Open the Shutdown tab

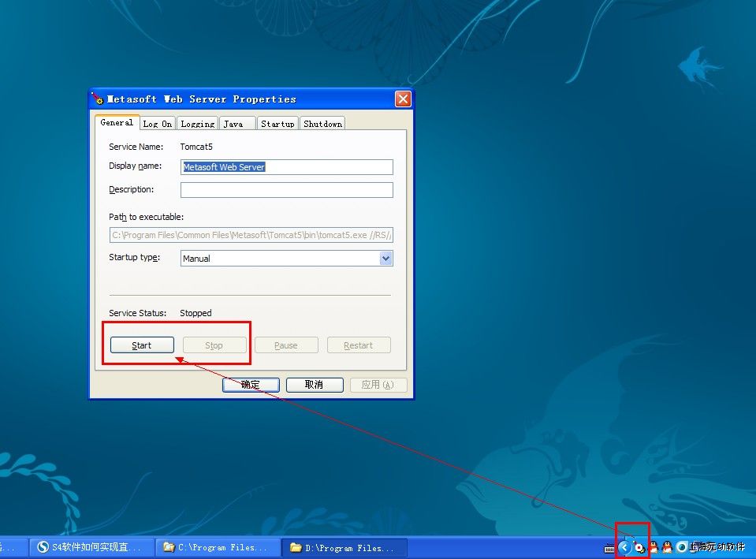click(322, 124)
